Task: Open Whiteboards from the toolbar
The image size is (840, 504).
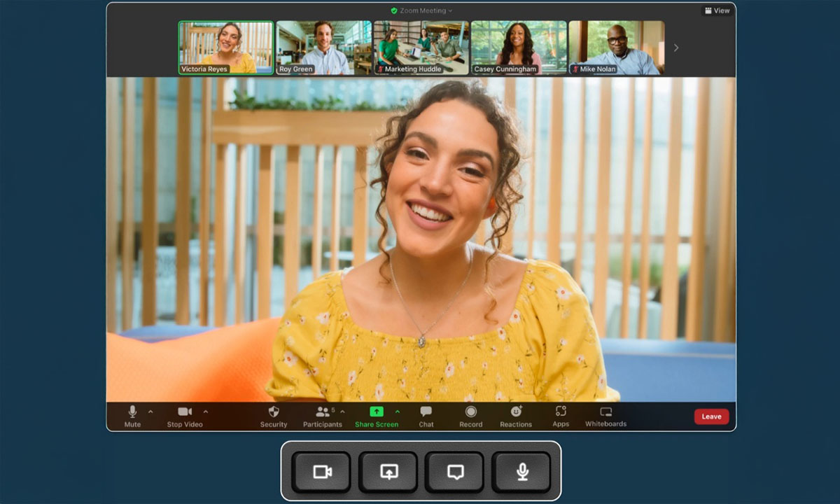Action: click(x=605, y=412)
